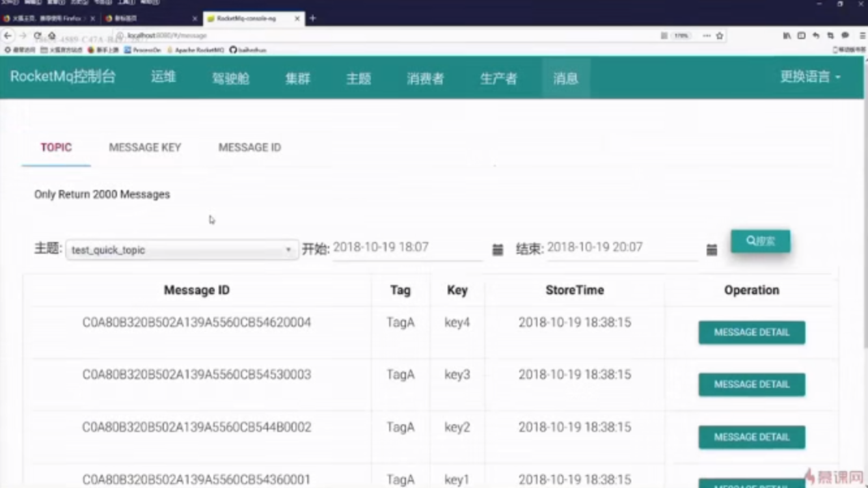868x488 pixels.
Task: Open the 运维 navigation item
Action: click(164, 77)
